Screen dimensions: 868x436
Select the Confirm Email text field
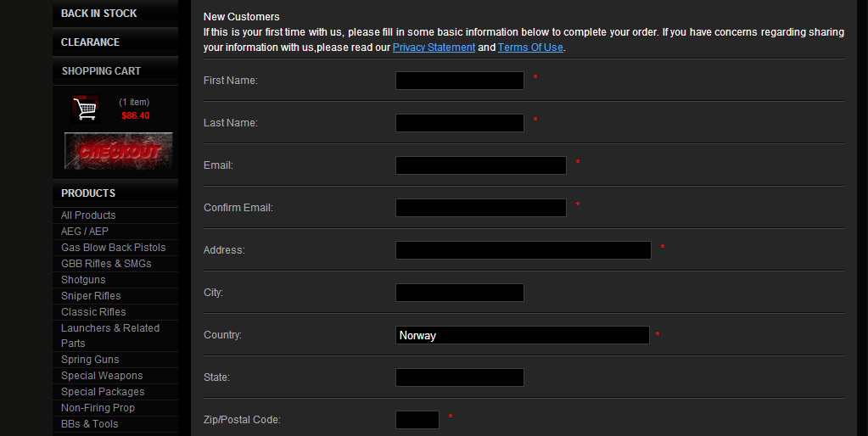tap(480, 208)
